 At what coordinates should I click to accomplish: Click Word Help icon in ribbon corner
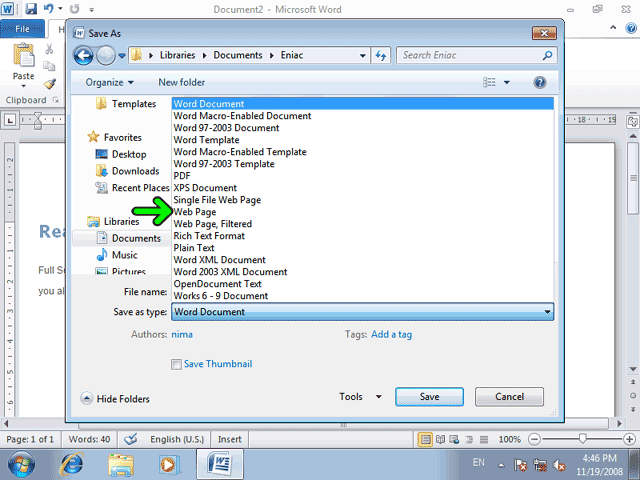[x=631, y=28]
